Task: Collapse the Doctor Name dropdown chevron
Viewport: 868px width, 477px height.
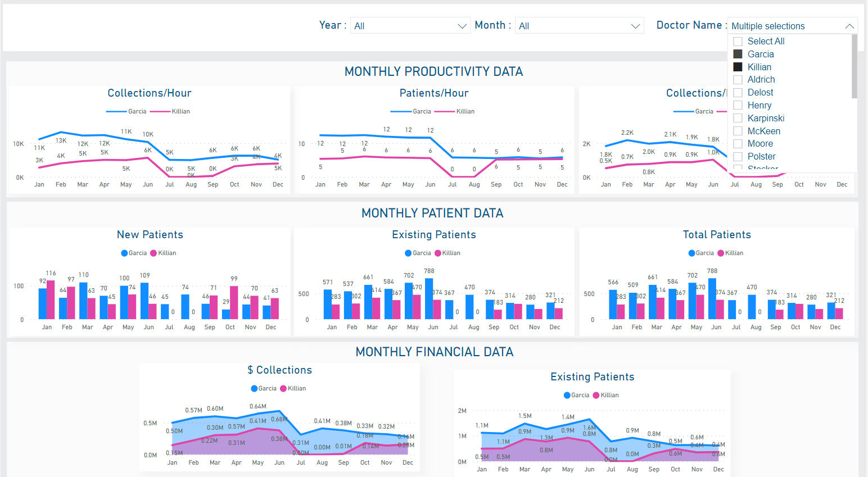Action: tap(849, 26)
